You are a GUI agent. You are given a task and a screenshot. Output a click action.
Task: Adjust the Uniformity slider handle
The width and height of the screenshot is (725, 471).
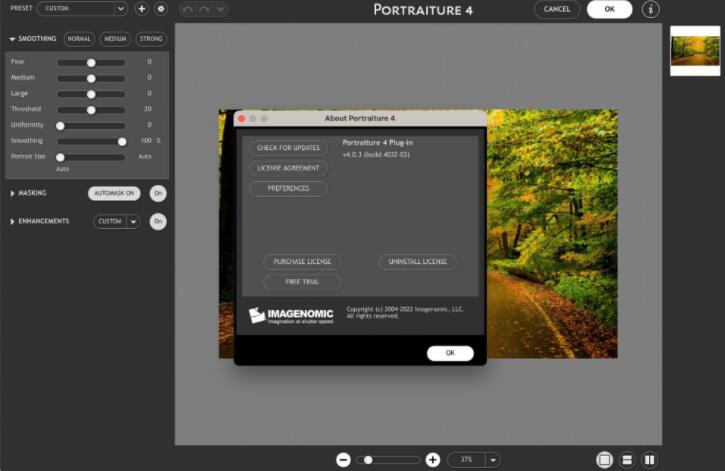tap(60, 126)
